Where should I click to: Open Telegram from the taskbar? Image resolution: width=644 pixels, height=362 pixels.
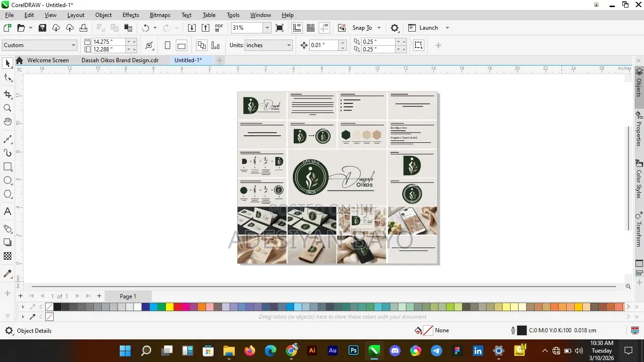pyautogui.click(x=437, y=351)
